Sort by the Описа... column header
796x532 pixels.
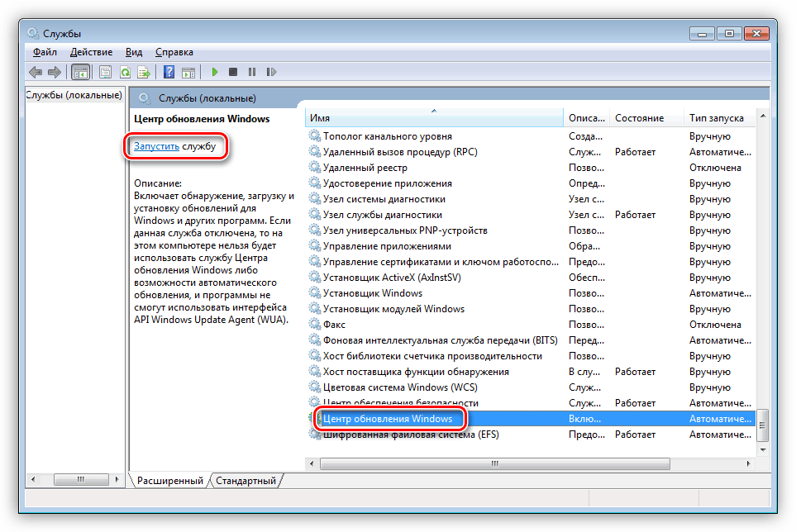586,117
